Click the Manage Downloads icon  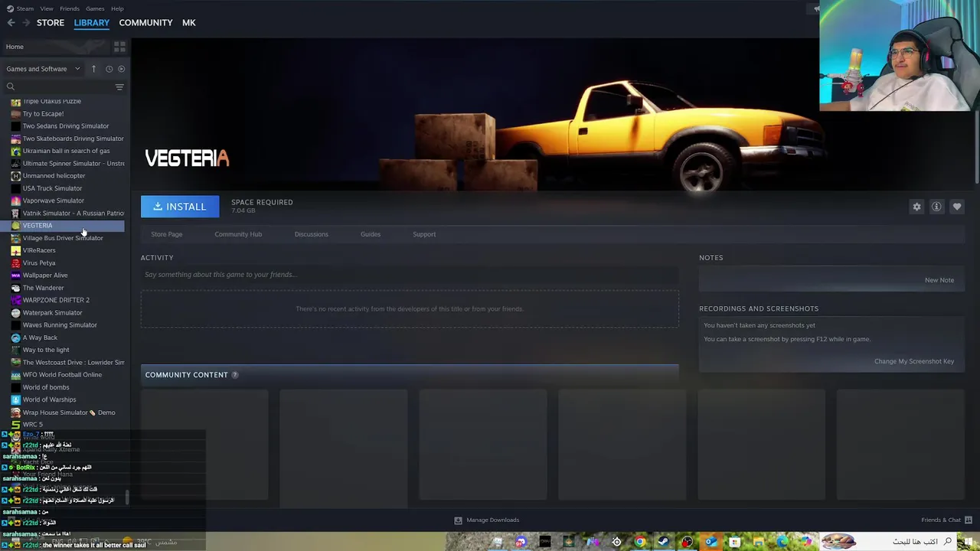point(459,520)
